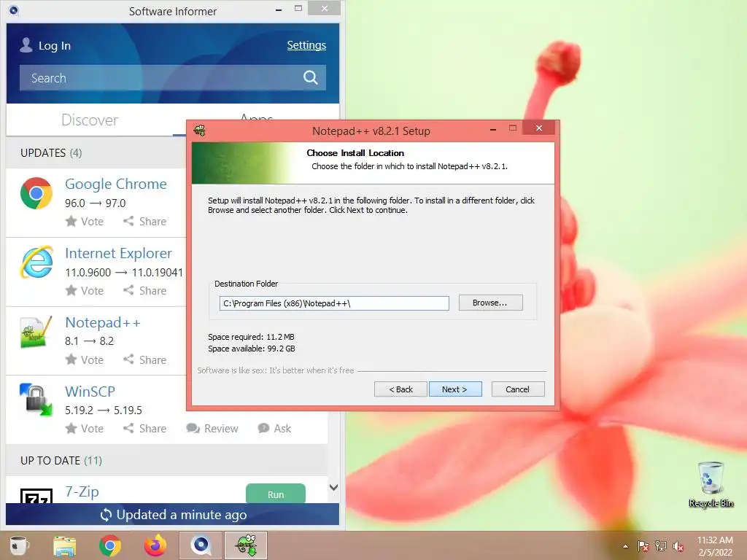Click the Back button in Notepad++ Setup
The image size is (747, 560).
[400, 389]
